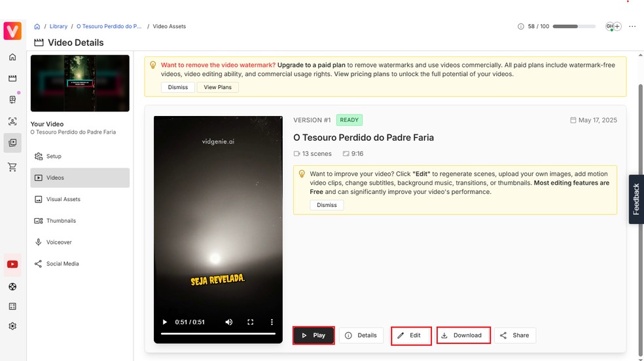
Task: Click the Play button
Action: 313,335
